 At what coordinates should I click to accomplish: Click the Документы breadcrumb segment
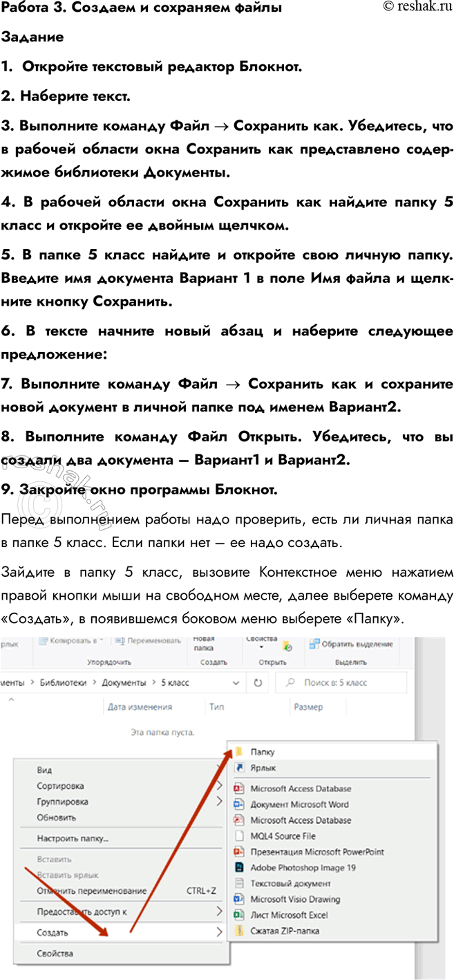(x=124, y=683)
